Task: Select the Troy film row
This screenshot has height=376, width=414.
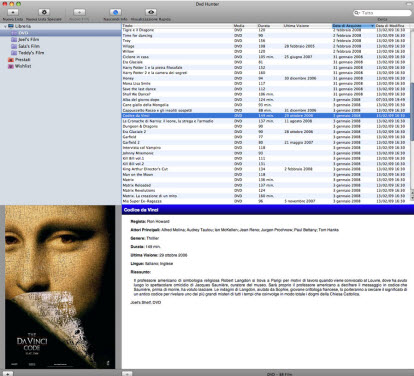Action: pyautogui.click(x=266, y=41)
